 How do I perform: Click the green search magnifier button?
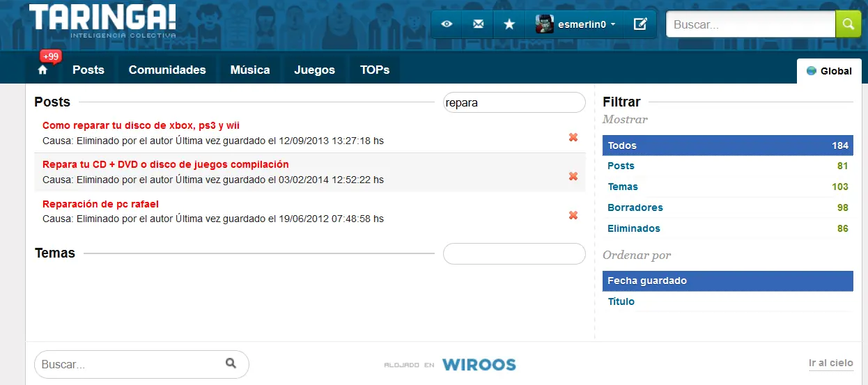tap(848, 24)
